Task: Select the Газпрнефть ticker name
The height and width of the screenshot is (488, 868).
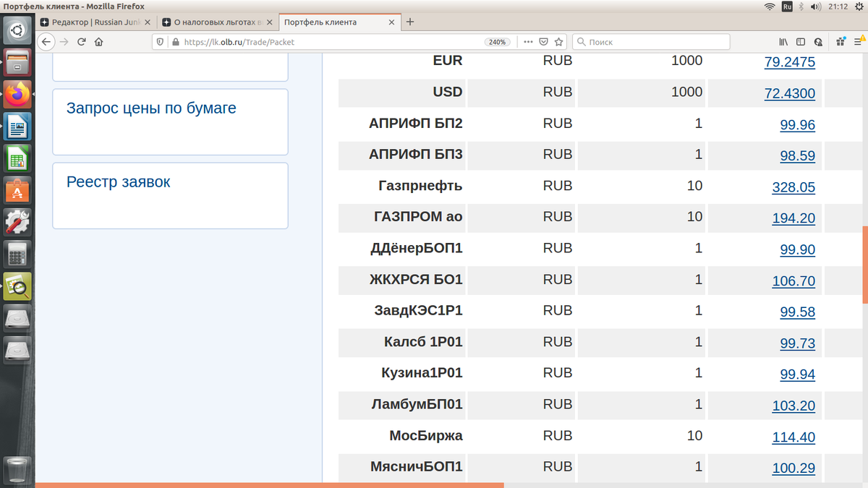Action: tap(420, 186)
